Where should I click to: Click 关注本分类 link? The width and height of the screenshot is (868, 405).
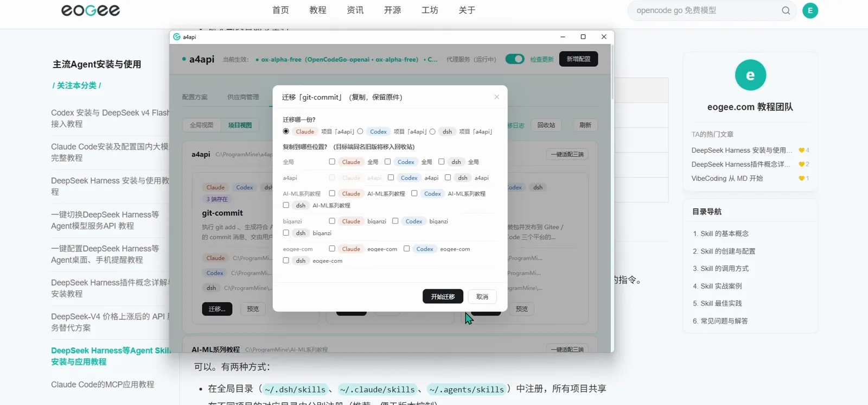coord(76,85)
